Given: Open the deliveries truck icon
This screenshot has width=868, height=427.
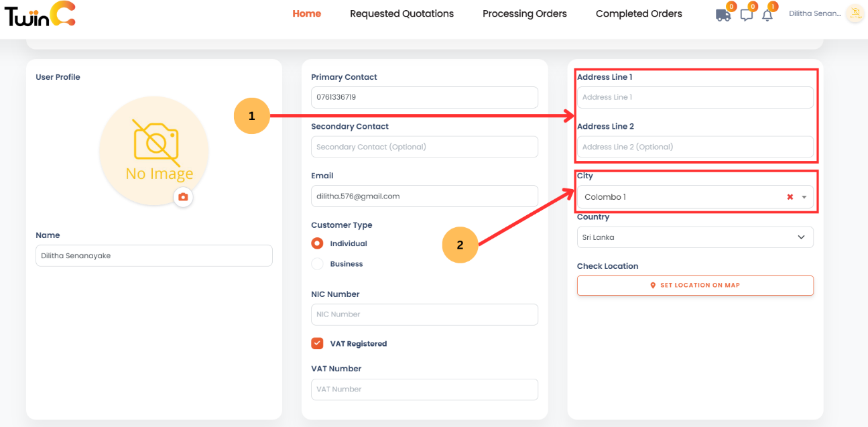Looking at the screenshot, I should pos(723,13).
